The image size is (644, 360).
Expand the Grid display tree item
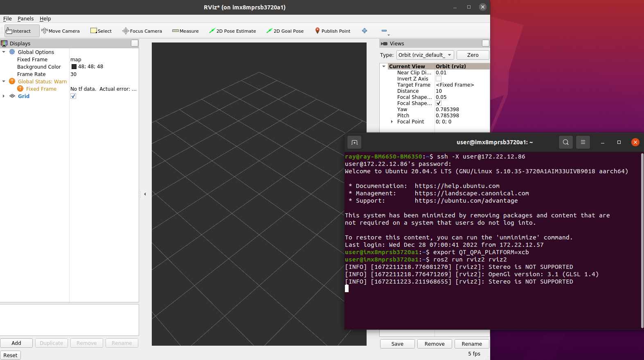[x=4, y=96]
